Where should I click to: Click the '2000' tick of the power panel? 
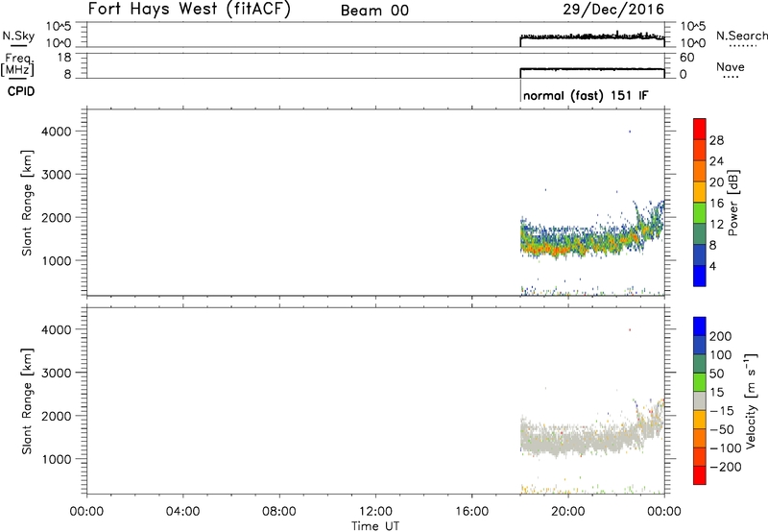click(57, 217)
